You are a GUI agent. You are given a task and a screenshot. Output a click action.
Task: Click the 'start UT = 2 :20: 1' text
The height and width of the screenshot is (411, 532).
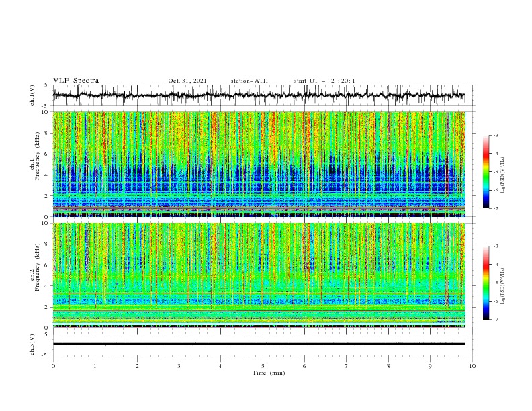coord(324,81)
